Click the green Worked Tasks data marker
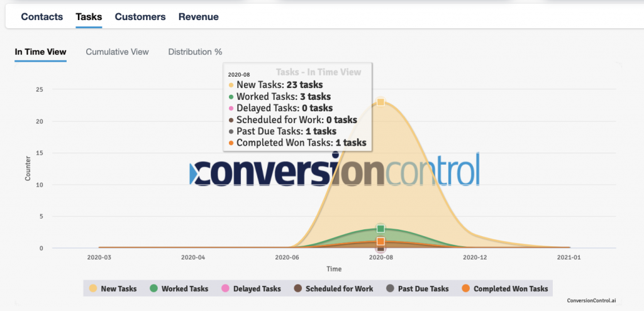The height and width of the screenshot is (311, 644). tap(380, 229)
